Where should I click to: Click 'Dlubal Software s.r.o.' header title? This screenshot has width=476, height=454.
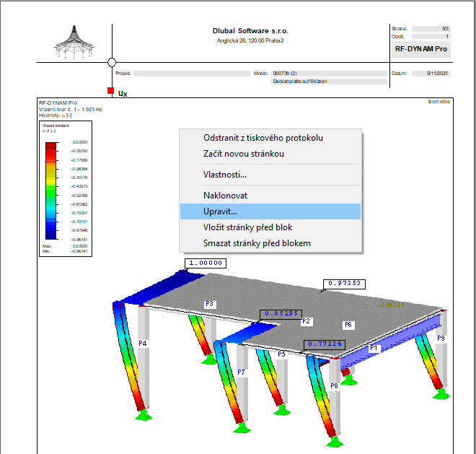click(250, 31)
